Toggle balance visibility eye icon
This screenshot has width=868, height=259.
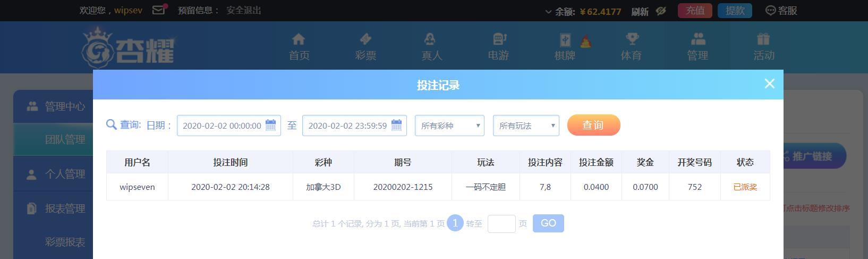[661, 11]
